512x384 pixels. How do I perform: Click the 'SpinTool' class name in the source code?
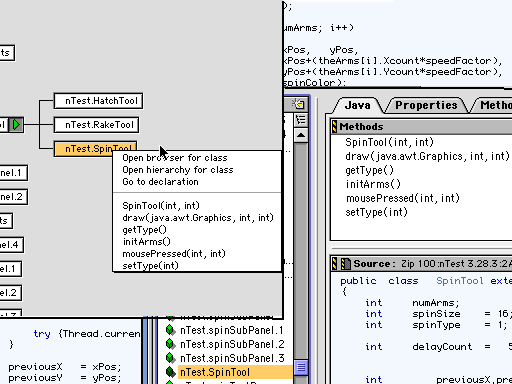[x=460, y=281]
